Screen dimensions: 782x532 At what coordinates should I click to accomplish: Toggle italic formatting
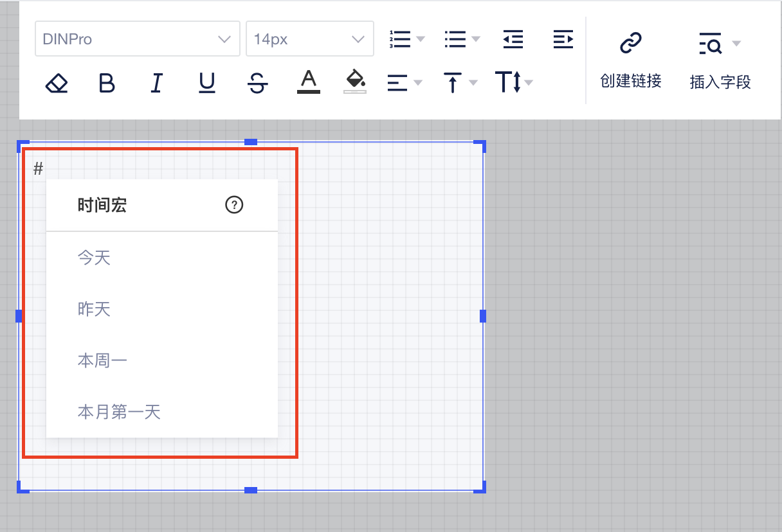[156, 82]
